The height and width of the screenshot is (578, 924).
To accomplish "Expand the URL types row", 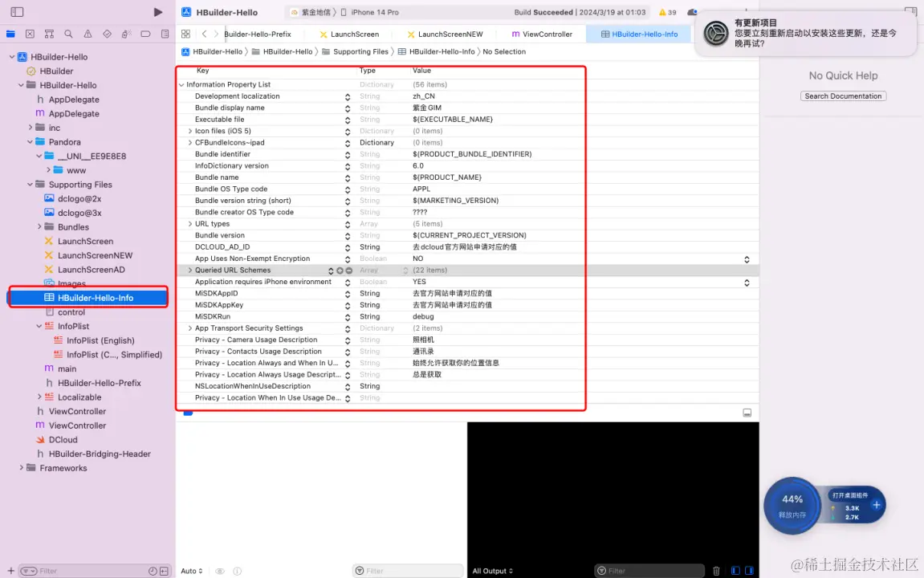I will click(x=189, y=224).
